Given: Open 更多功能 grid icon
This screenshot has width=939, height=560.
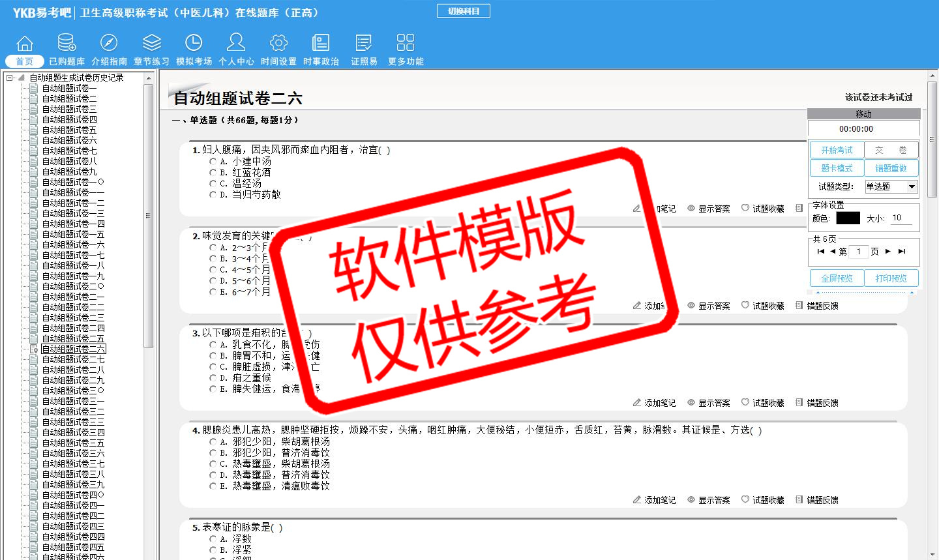Looking at the screenshot, I should coord(406,43).
